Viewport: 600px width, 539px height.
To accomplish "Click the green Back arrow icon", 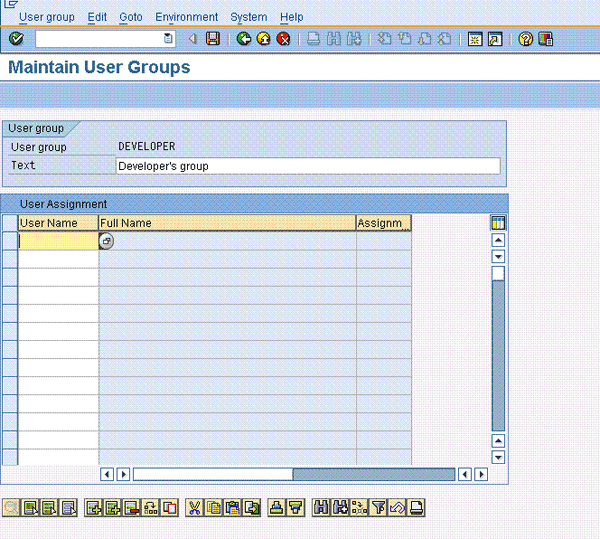I will point(244,39).
